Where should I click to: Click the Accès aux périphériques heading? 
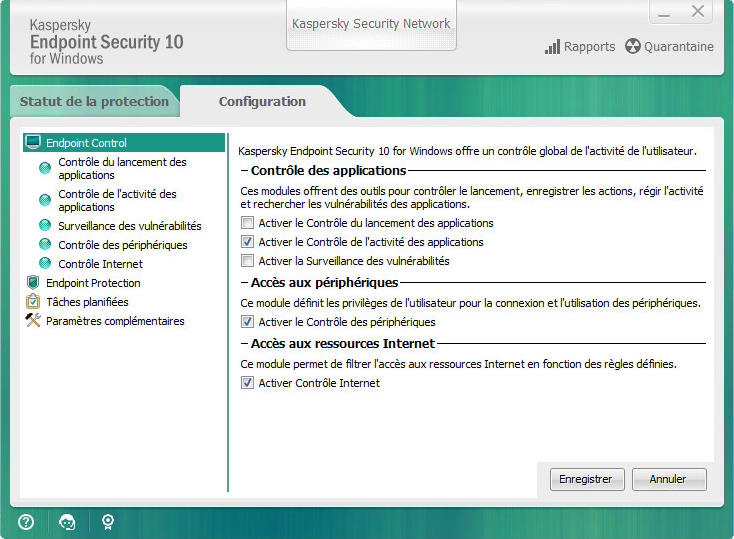324,282
